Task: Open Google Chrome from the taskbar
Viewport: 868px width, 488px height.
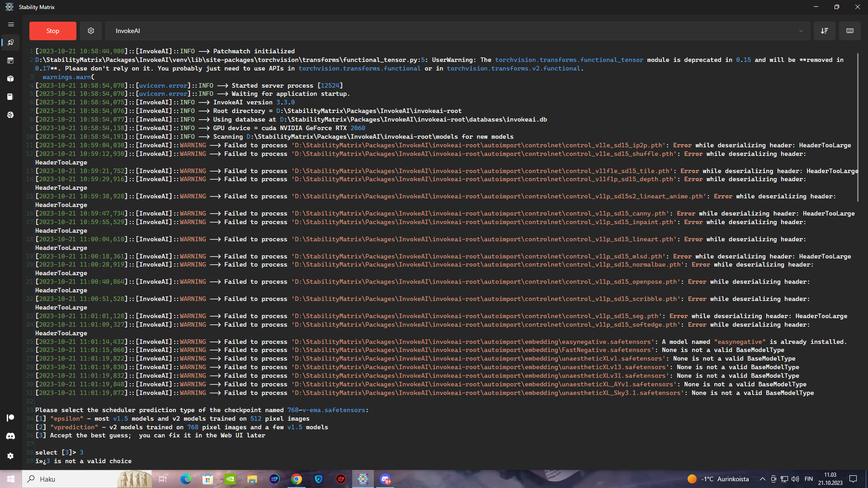Action: [297, 479]
